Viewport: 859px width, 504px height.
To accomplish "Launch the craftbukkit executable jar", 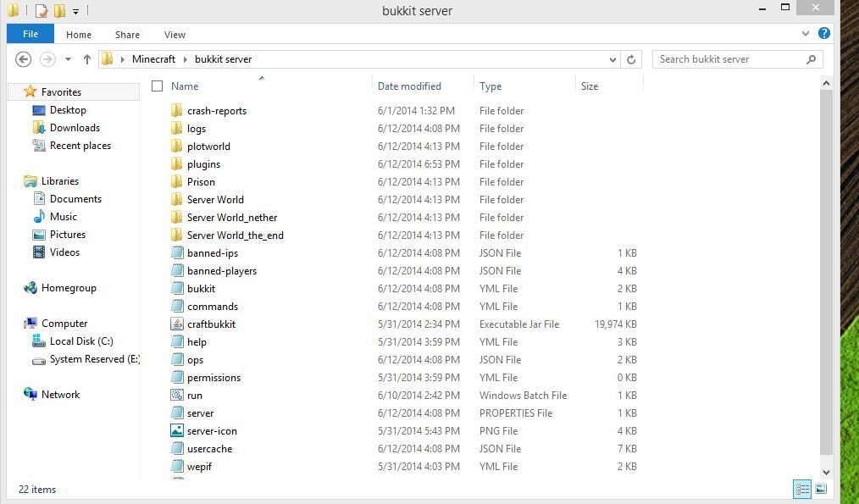I will 211,324.
